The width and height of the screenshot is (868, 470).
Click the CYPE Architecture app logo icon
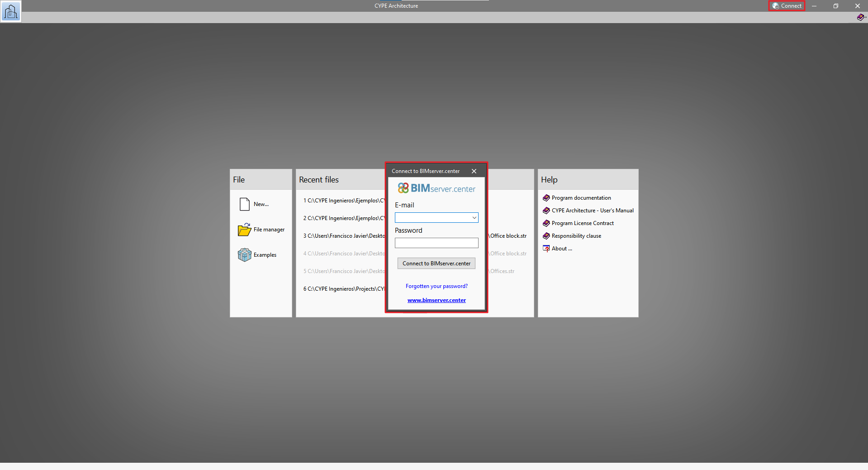10,11
